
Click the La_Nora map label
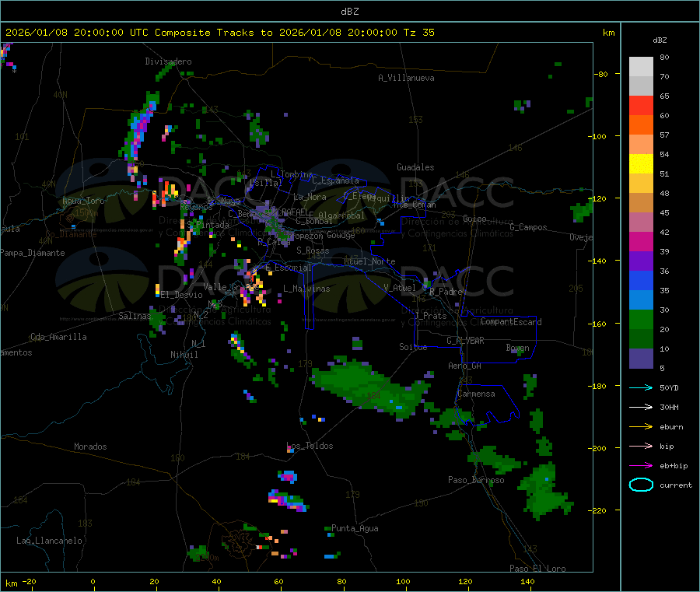pyautogui.click(x=310, y=197)
